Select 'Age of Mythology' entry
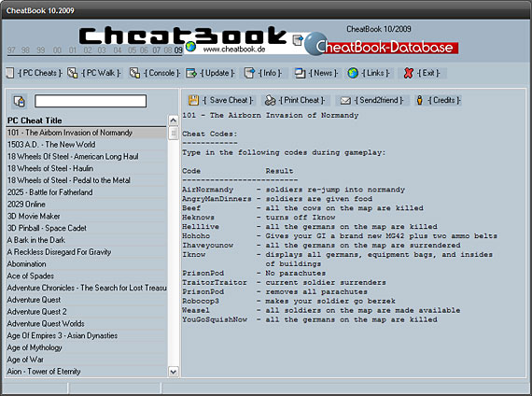The width and height of the screenshot is (532, 396). point(86,347)
